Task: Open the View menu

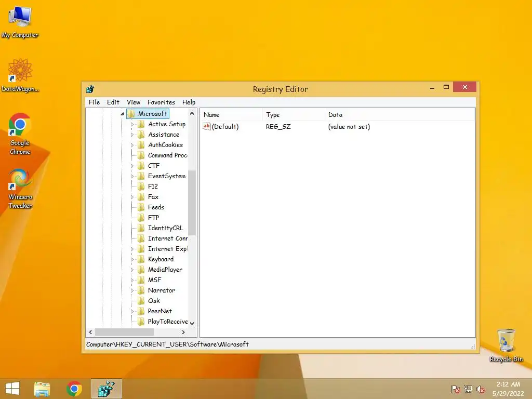Action: [x=134, y=102]
